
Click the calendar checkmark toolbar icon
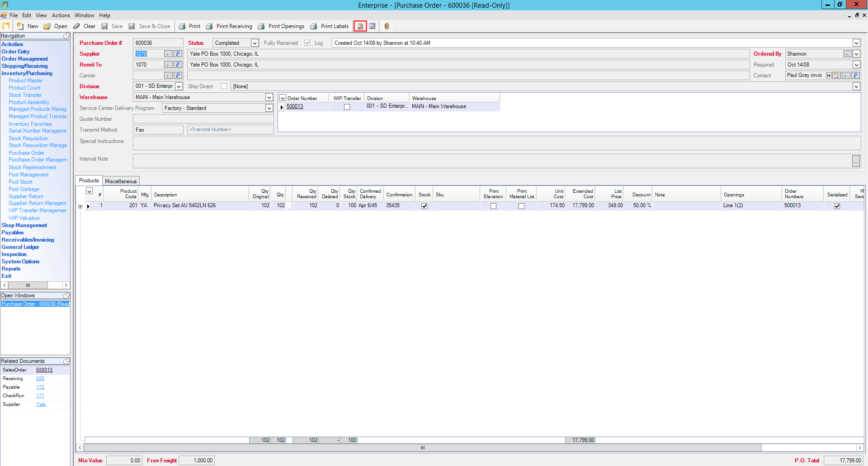[372, 26]
